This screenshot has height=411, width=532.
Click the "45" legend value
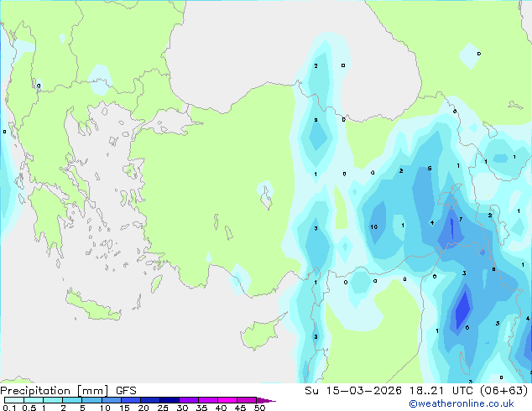240,408
